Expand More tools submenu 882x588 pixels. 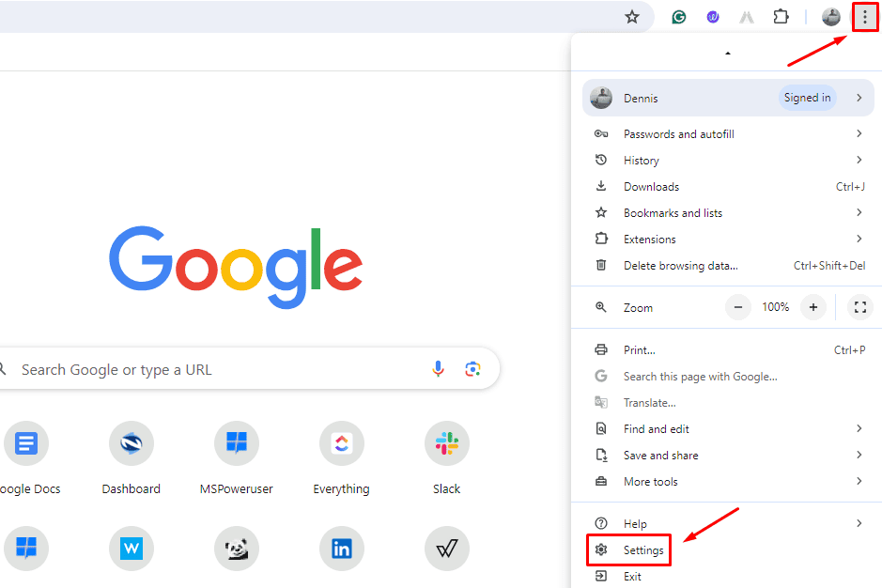(x=728, y=482)
